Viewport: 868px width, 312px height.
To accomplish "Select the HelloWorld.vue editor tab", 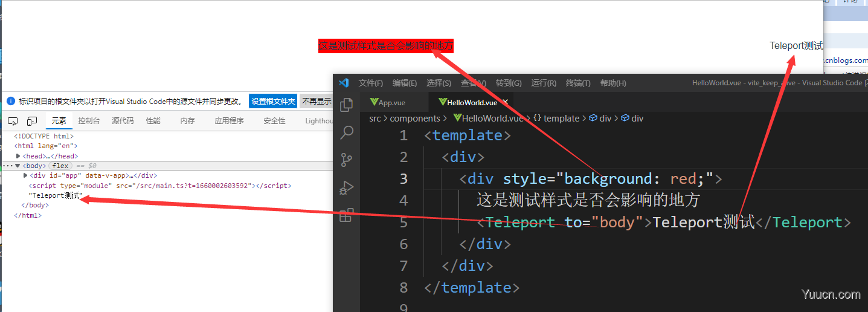I will [x=471, y=102].
